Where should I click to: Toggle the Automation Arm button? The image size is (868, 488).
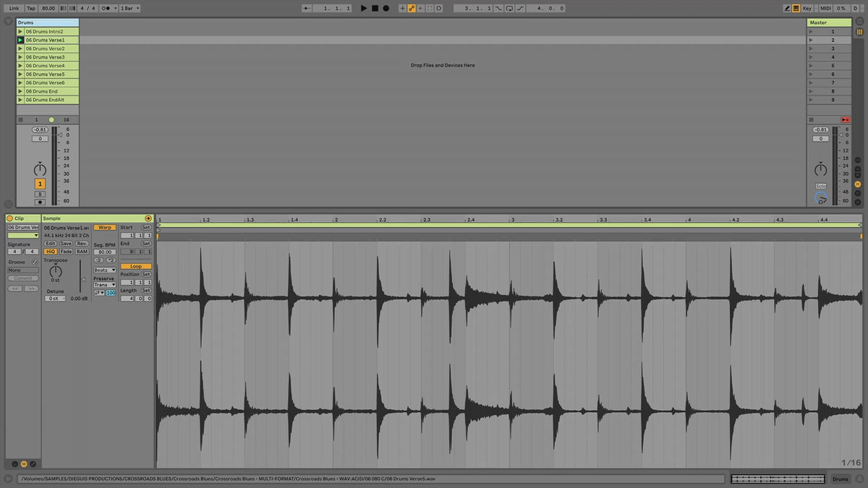point(411,8)
